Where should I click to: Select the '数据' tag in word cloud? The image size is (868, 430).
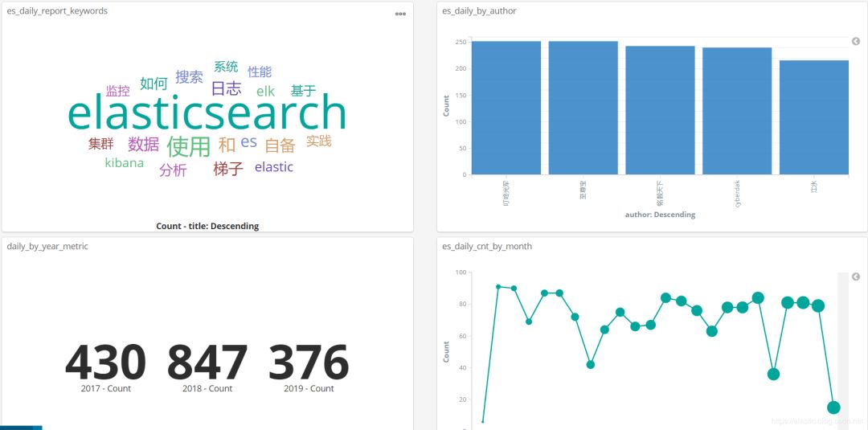pyautogui.click(x=144, y=144)
